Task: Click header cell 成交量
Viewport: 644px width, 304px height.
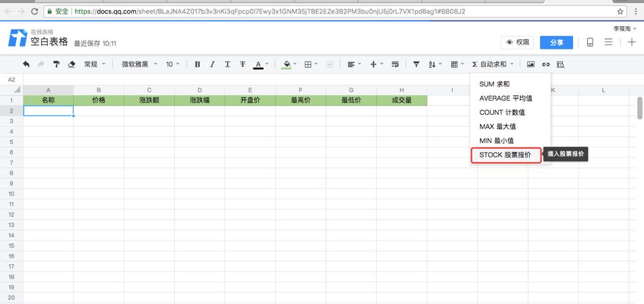Action: 401,100
